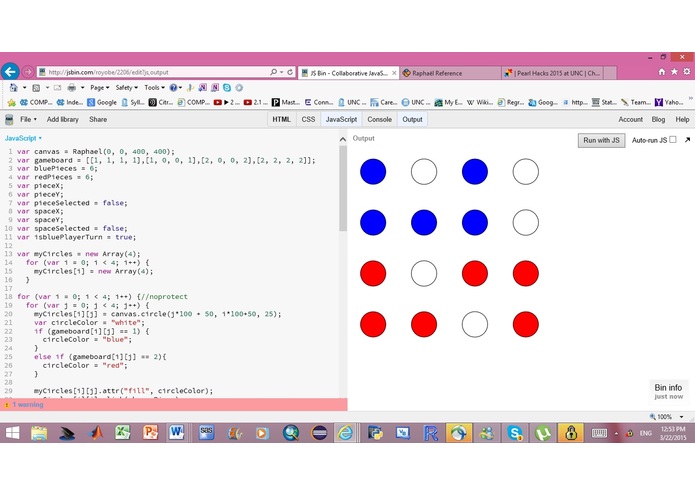Open the File dropdown in JS Bin
The height and width of the screenshot is (494, 695).
click(x=28, y=119)
